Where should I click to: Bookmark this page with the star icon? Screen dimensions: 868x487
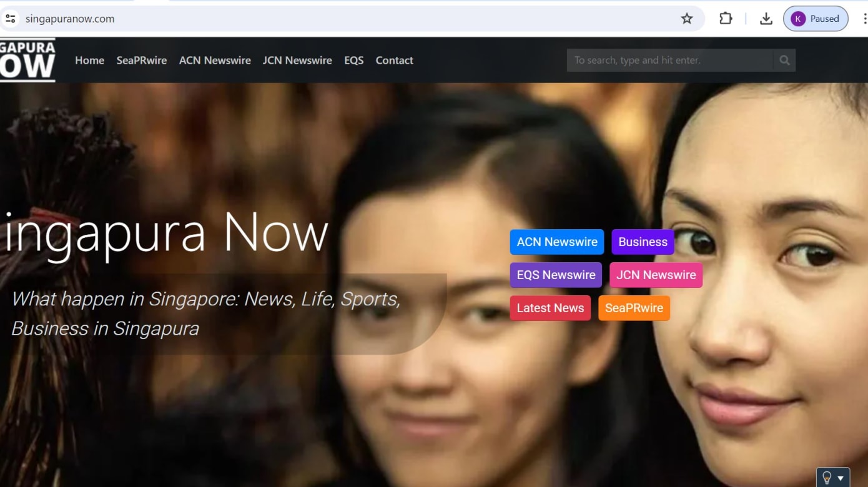[x=687, y=19]
